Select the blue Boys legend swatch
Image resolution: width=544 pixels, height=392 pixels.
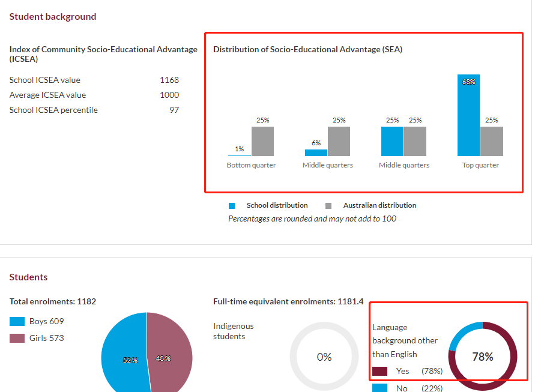(x=17, y=322)
